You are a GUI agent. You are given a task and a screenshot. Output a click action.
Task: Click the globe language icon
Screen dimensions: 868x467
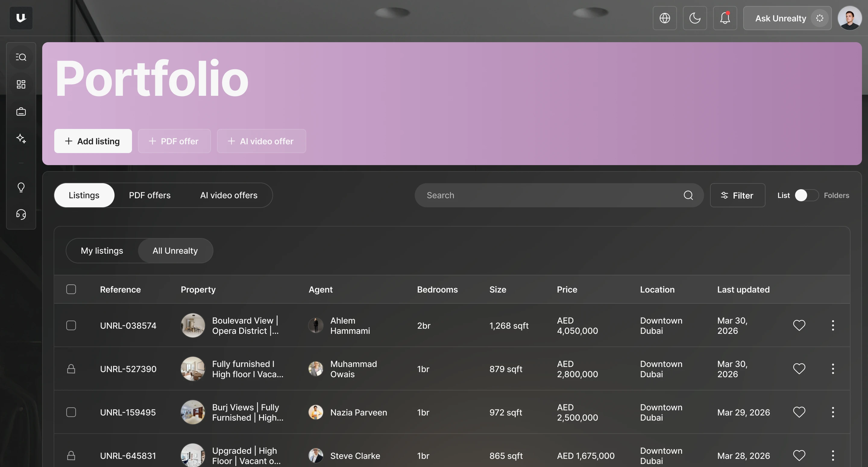[x=665, y=18]
